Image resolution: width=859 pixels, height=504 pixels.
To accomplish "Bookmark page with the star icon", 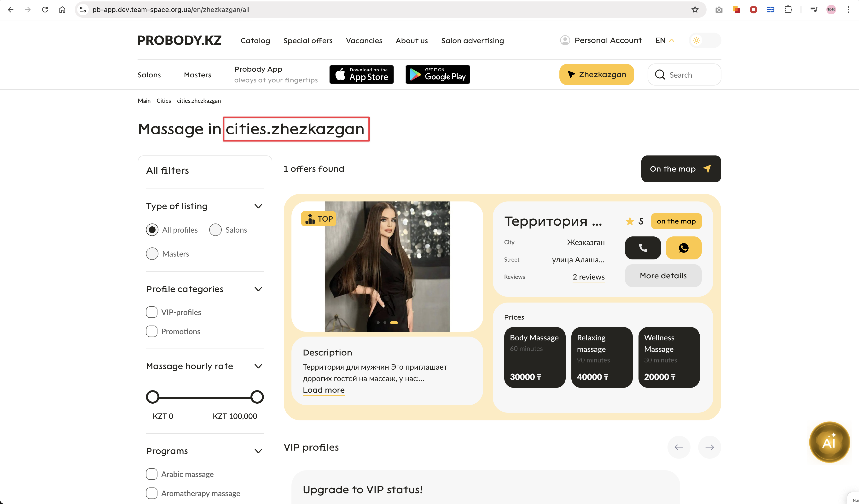I will pyautogui.click(x=695, y=10).
